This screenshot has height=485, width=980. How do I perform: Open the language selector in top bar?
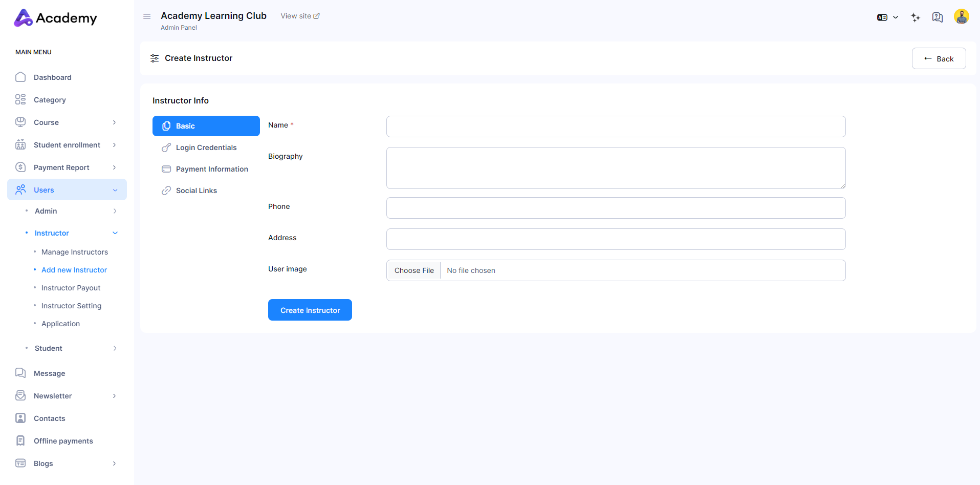[x=887, y=17]
